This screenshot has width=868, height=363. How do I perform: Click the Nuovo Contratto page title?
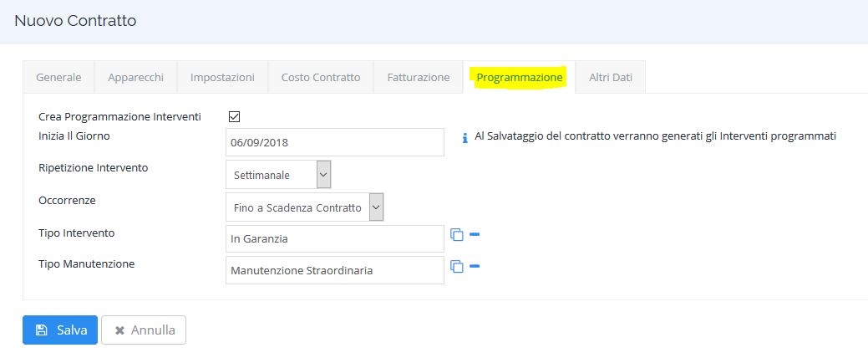(75, 21)
